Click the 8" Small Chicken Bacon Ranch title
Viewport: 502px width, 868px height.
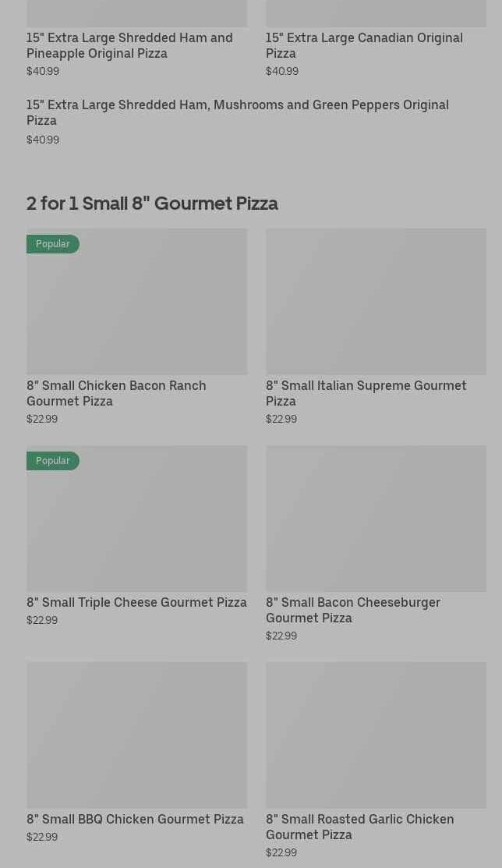point(116,393)
